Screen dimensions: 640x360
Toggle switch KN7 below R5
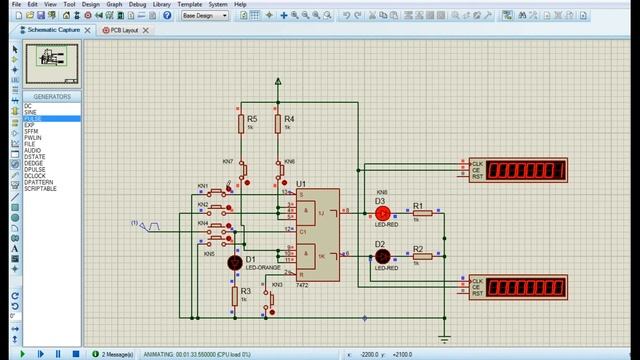pyautogui.click(x=244, y=171)
